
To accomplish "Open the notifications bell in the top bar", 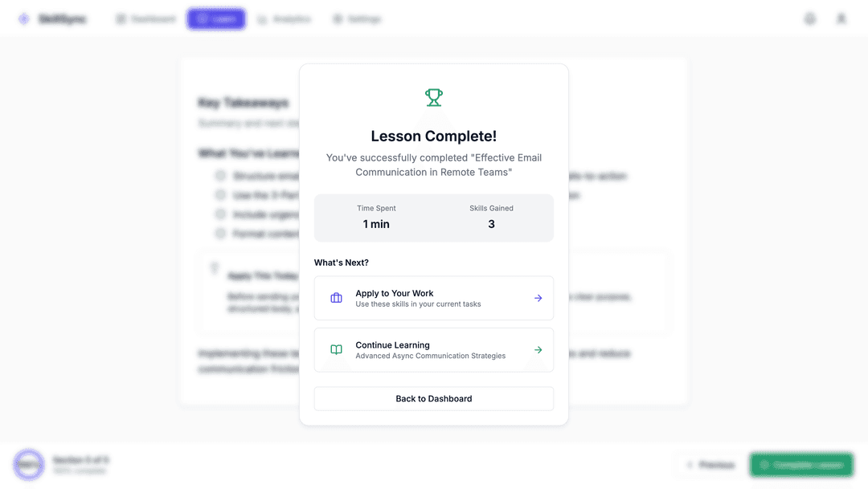I will pos(810,18).
